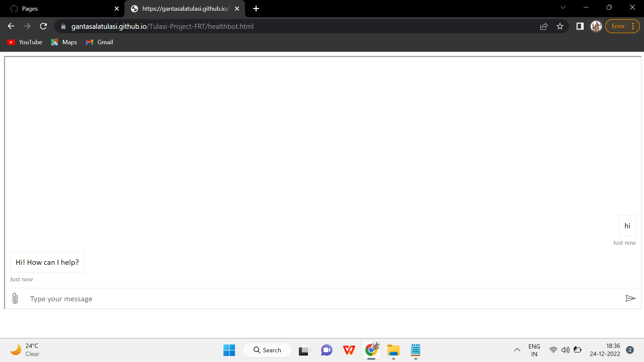Viewport: 644px width, 362px height.
Task: Click the volume speaker icon
Action: (x=566, y=350)
